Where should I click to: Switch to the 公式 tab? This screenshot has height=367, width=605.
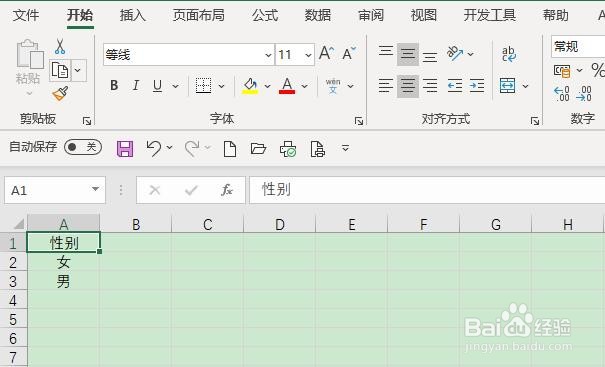(265, 15)
